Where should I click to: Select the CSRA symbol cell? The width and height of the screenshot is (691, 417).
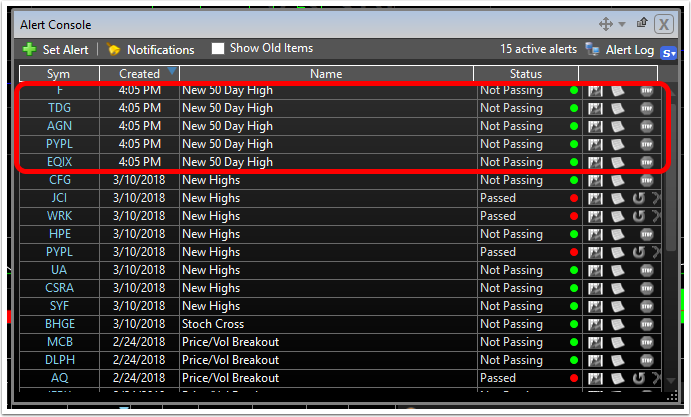click(59, 288)
